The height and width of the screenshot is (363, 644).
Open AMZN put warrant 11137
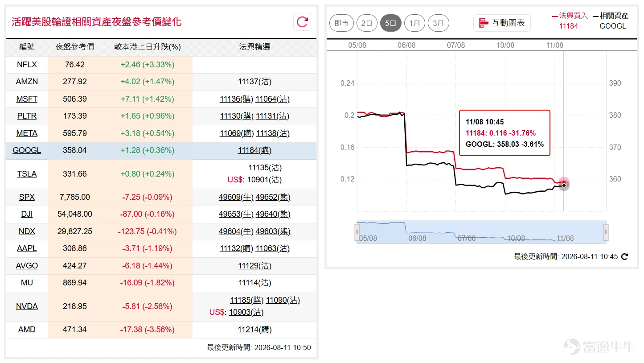tap(254, 82)
